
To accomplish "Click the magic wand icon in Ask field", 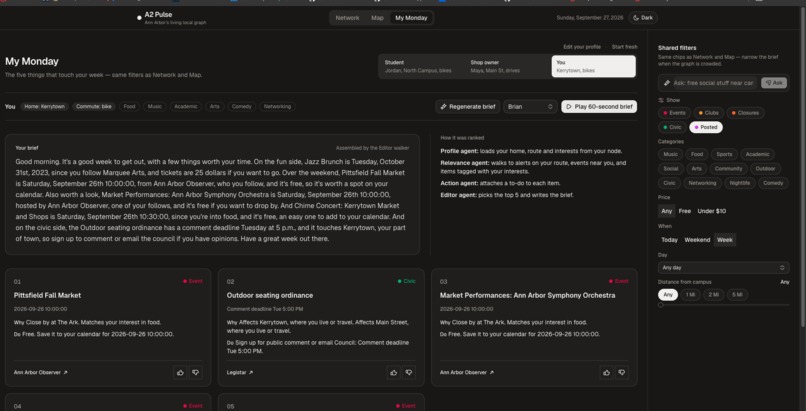I will click(667, 83).
